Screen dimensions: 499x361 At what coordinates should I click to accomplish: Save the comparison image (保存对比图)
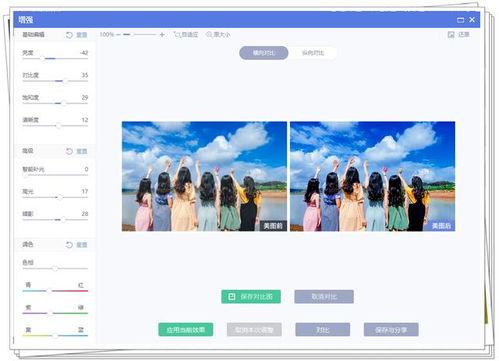pyautogui.click(x=251, y=296)
